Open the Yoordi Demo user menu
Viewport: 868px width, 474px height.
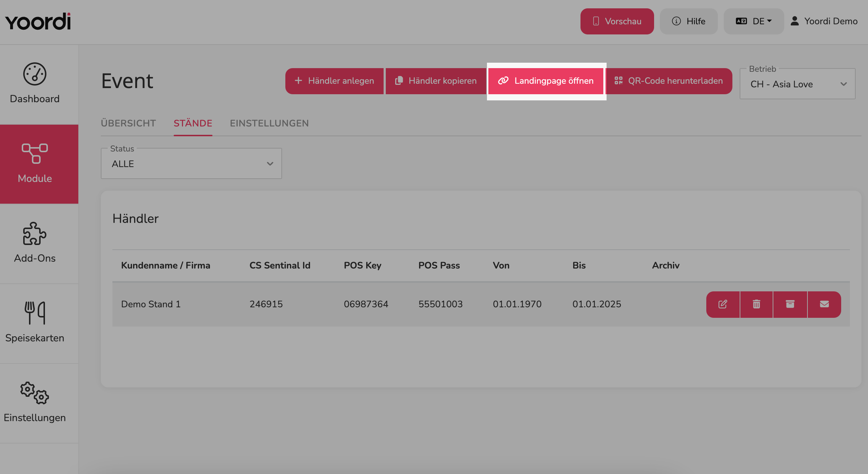(824, 21)
